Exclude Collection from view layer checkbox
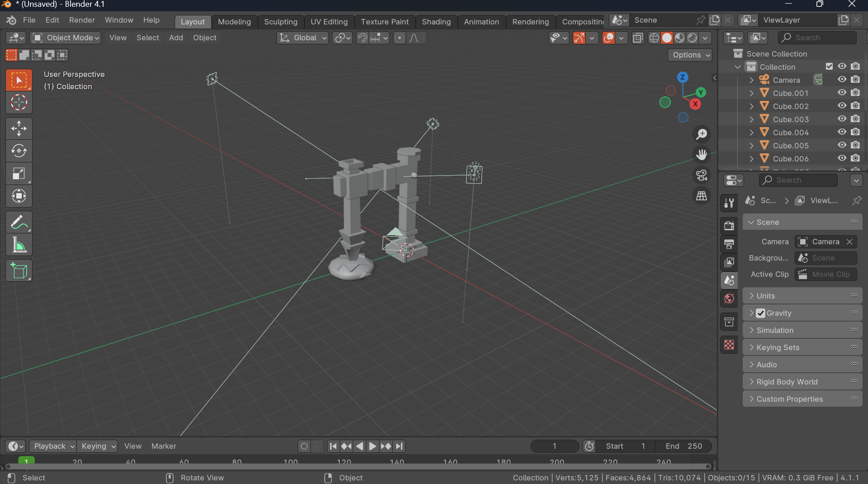 click(x=829, y=66)
